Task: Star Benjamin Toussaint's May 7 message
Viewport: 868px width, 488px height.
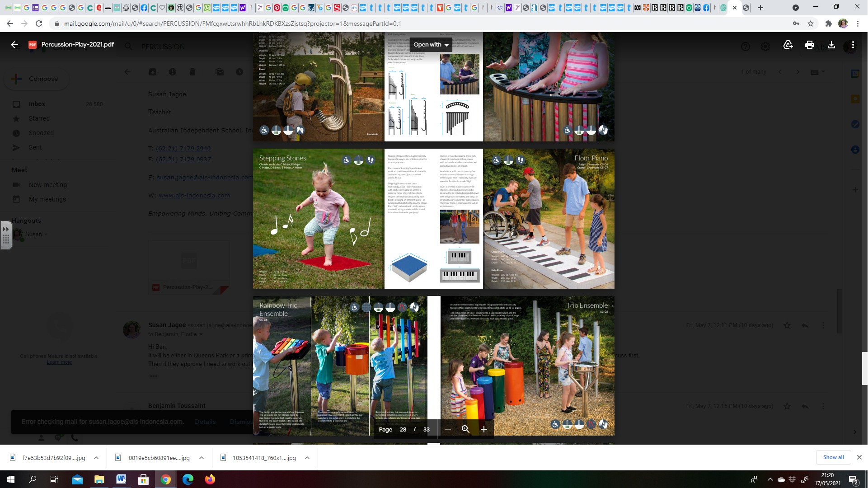Action: [787, 406]
